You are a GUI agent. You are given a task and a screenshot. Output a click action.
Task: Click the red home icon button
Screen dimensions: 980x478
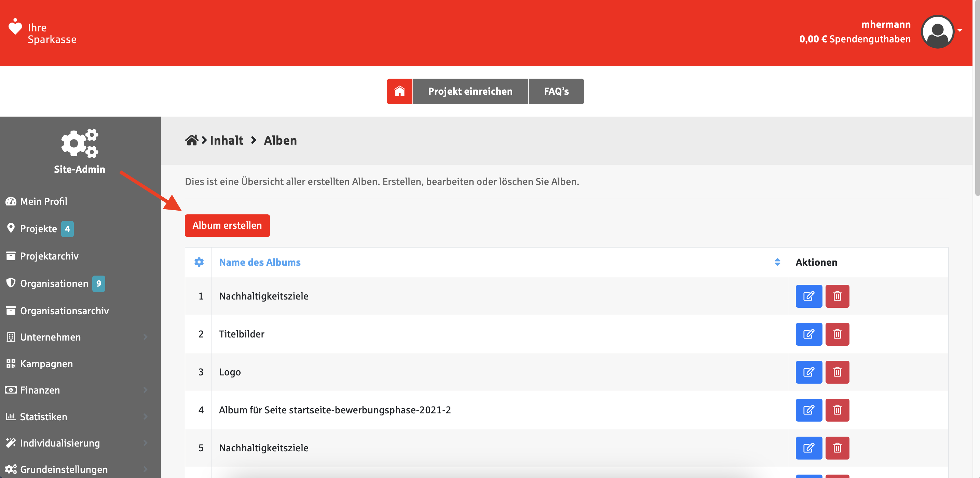click(399, 91)
